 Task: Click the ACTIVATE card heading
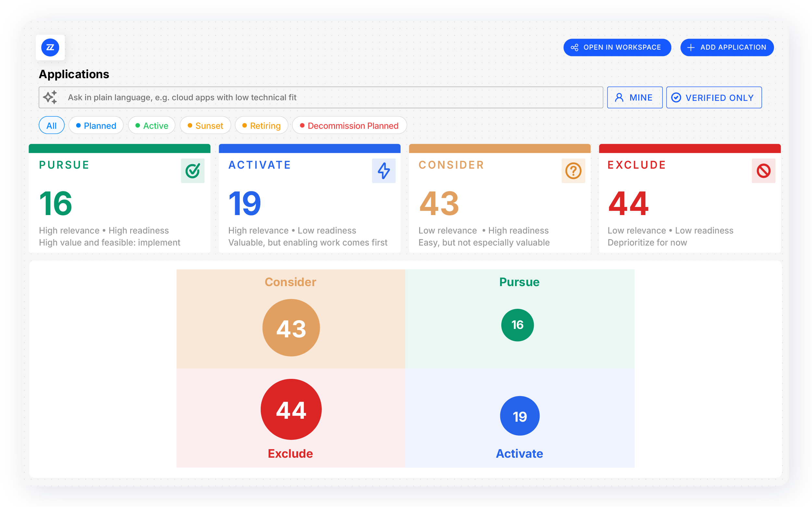259,165
